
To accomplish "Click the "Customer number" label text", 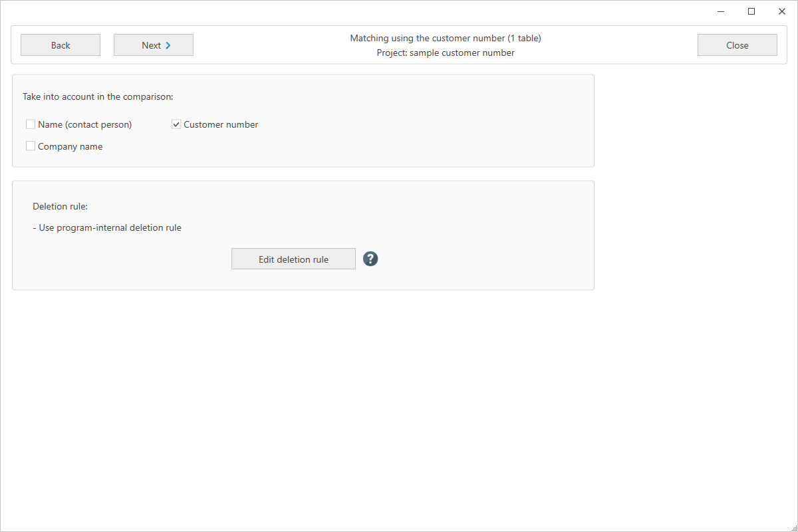I will (x=221, y=124).
